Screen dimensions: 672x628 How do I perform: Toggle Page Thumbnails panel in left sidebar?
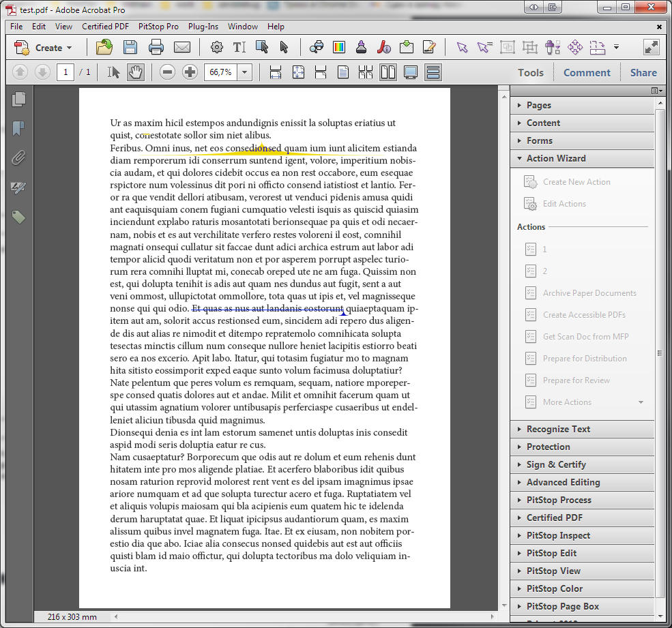[x=18, y=100]
